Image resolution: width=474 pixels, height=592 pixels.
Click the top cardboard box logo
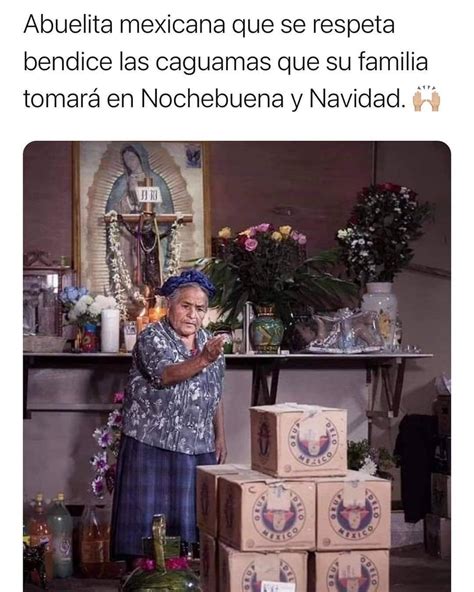point(313,440)
